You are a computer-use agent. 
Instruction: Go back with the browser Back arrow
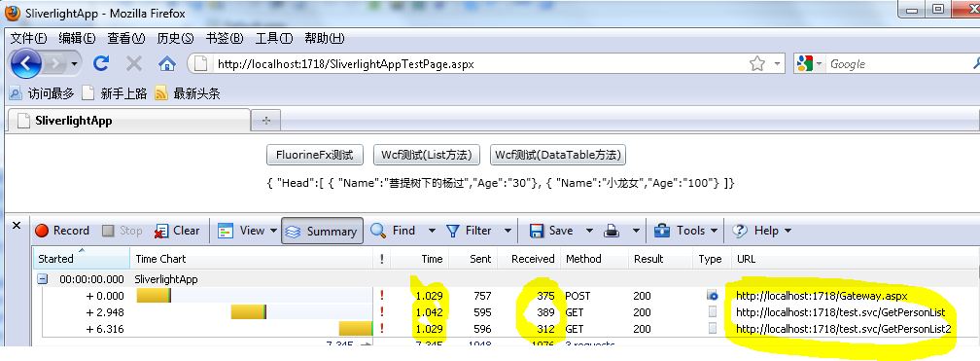pyautogui.click(x=26, y=63)
